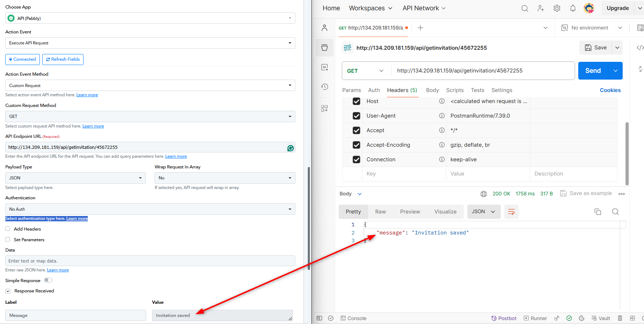Open the response more options menu
644x324 pixels.
(622, 194)
